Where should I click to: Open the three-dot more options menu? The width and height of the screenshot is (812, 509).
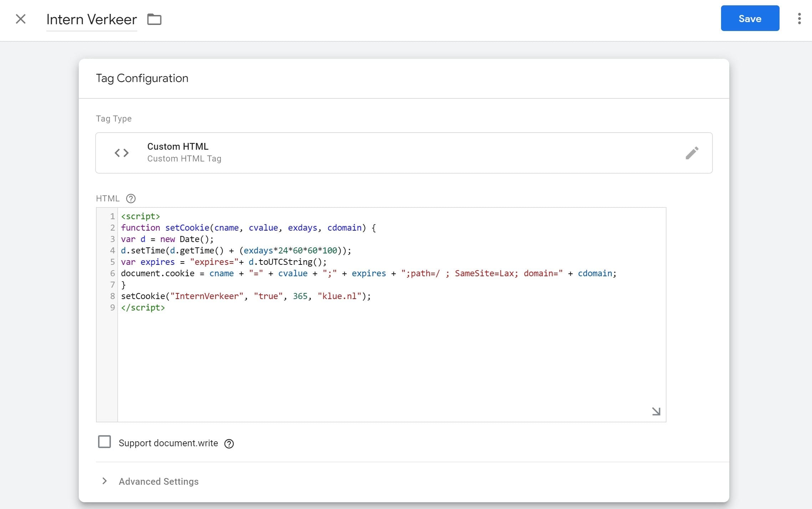tap(799, 19)
